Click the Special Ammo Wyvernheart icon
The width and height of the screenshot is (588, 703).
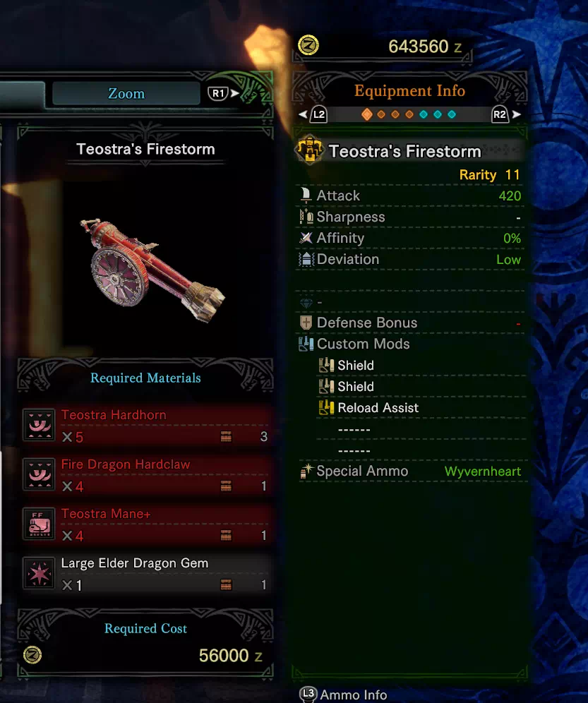[306, 471]
